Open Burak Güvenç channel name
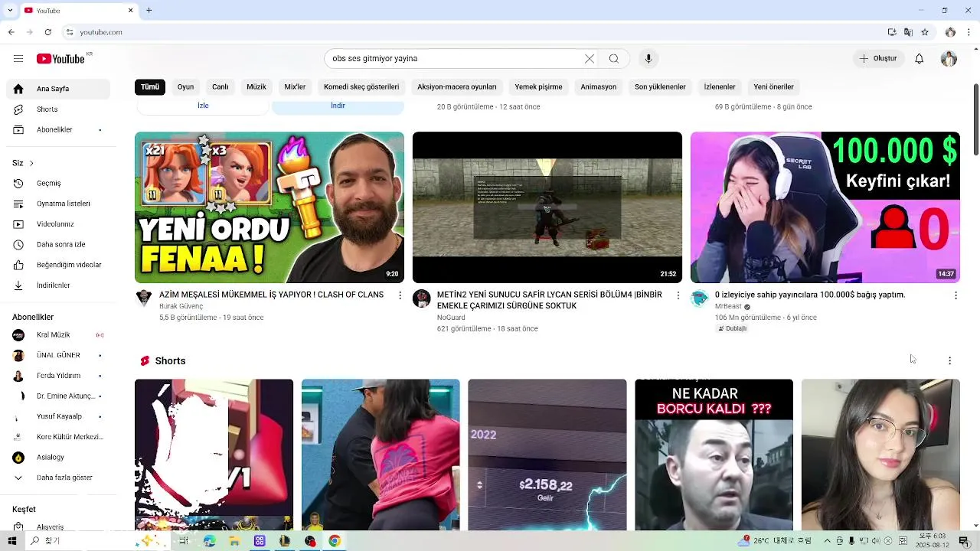The width and height of the screenshot is (980, 551). 181,306
